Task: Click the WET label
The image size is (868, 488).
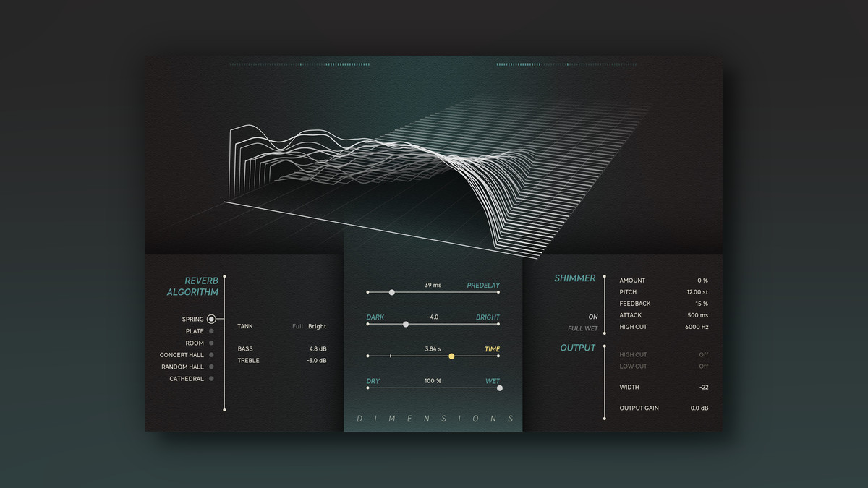Action: (x=493, y=380)
